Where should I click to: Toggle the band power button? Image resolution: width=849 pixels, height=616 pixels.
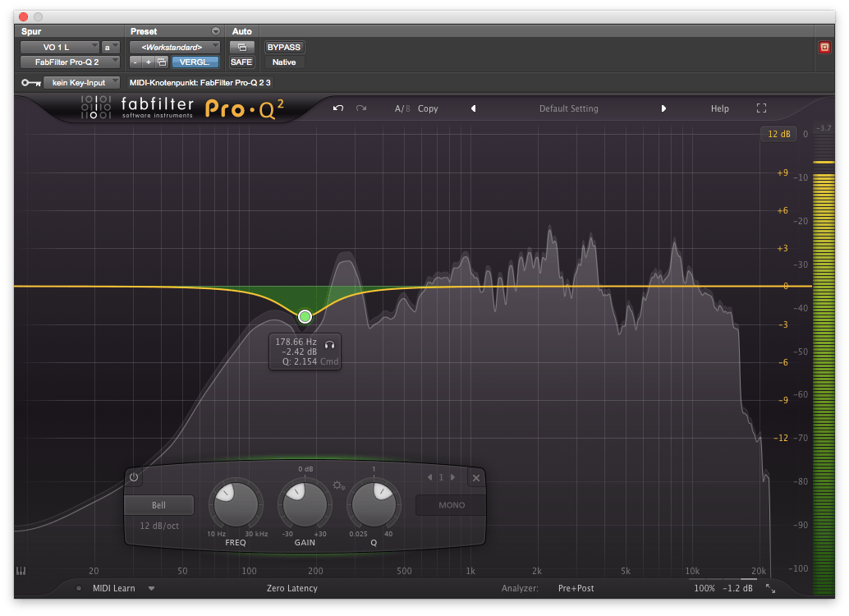(x=134, y=477)
